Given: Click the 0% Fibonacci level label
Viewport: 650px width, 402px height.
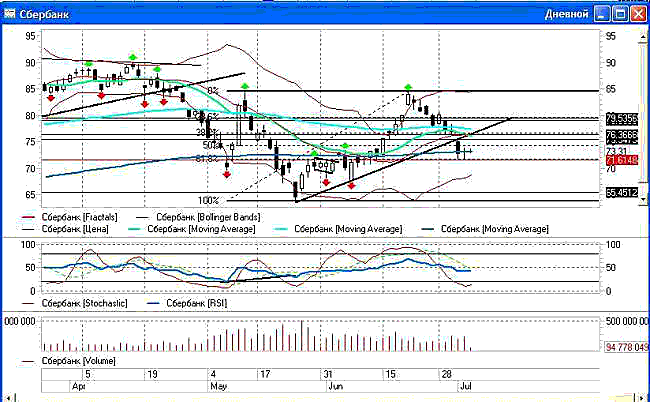Looking at the screenshot, I should [213, 90].
